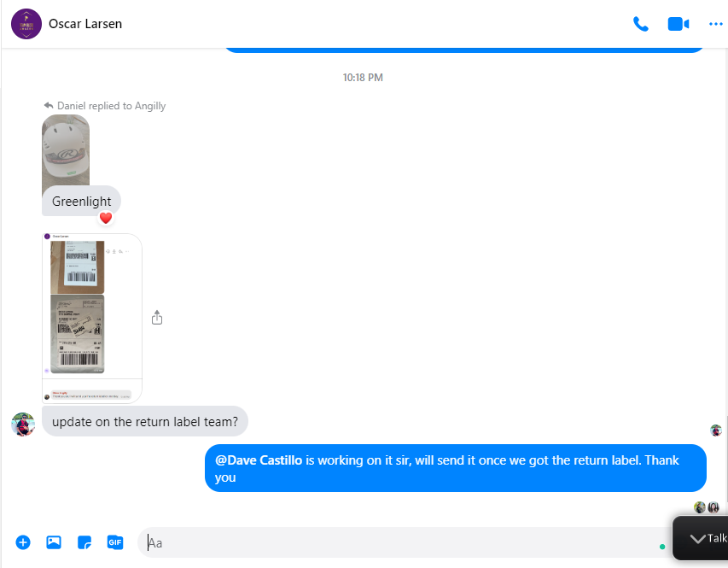Choose a sticker from the sticker icon

(84, 542)
